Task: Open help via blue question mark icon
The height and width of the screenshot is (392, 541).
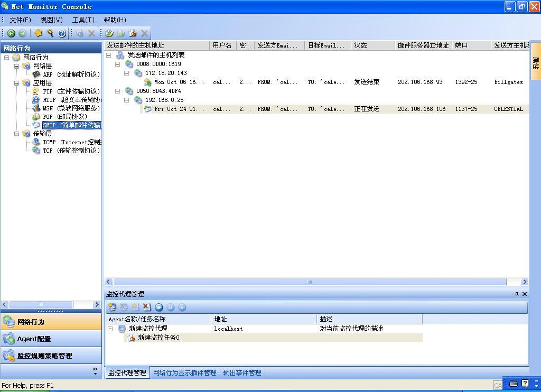Action: click(x=62, y=33)
